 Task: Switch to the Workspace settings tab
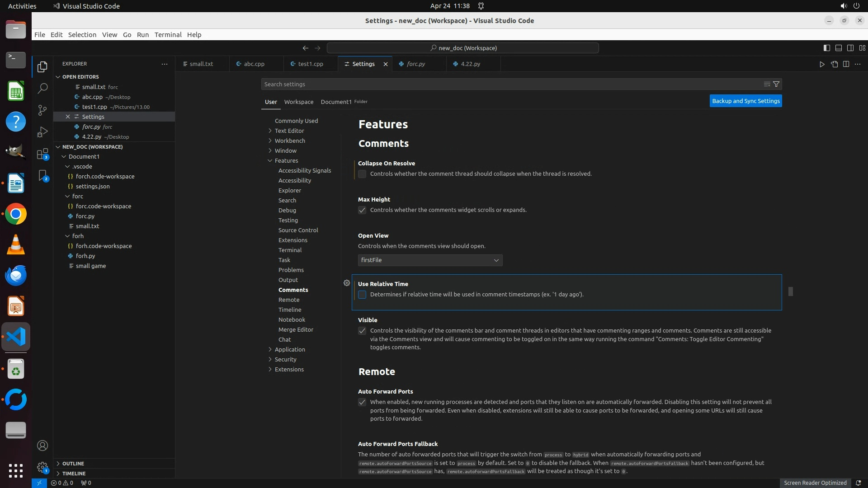pos(298,102)
